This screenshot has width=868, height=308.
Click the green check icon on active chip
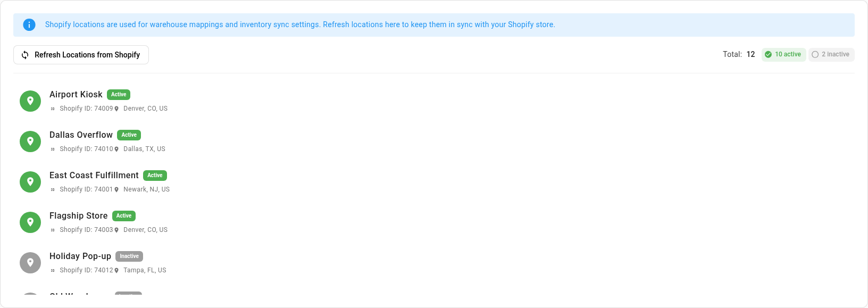[x=768, y=54]
